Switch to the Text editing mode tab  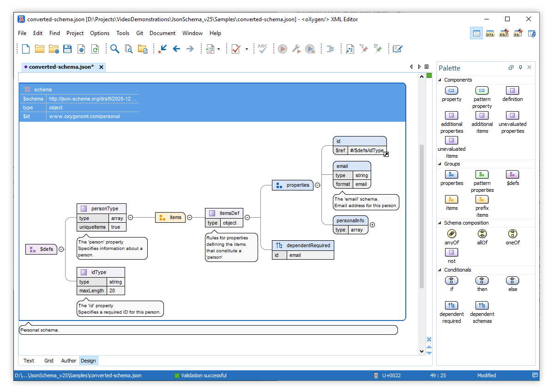pyautogui.click(x=29, y=361)
